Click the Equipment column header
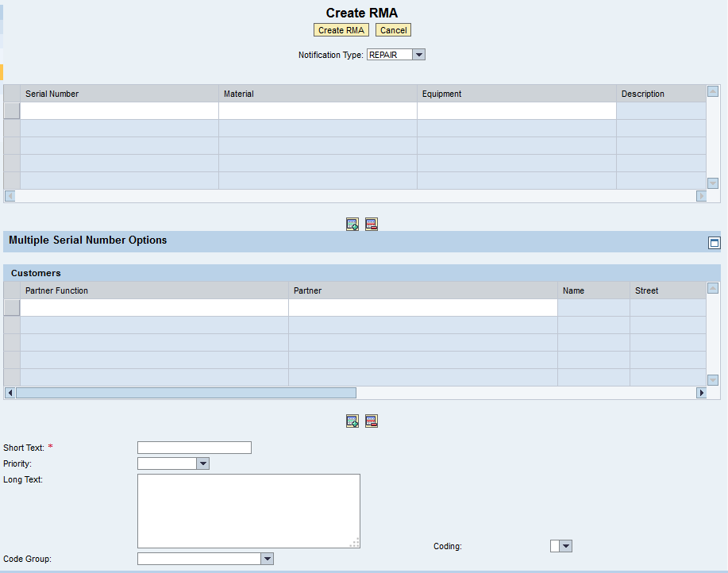The image size is (728, 573). pyautogui.click(x=517, y=94)
